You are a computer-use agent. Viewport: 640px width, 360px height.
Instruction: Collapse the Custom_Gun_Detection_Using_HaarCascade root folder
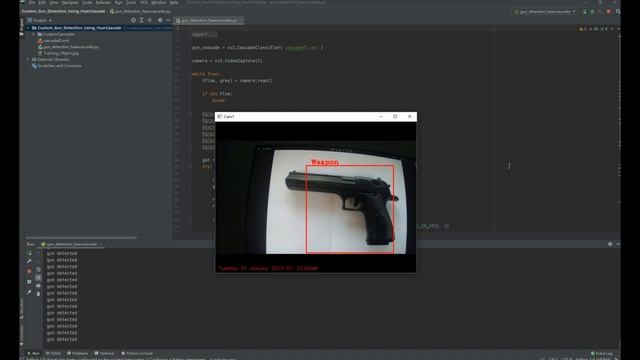point(28,28)
